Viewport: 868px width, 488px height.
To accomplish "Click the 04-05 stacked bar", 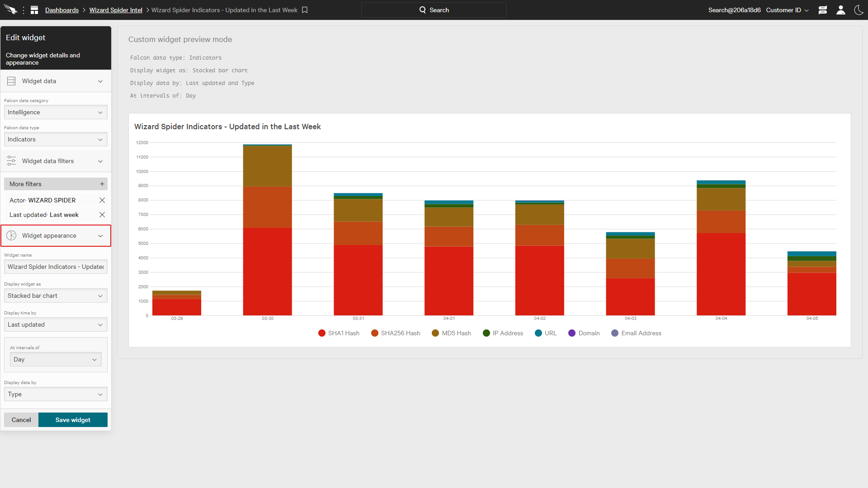I will (812, 283).
